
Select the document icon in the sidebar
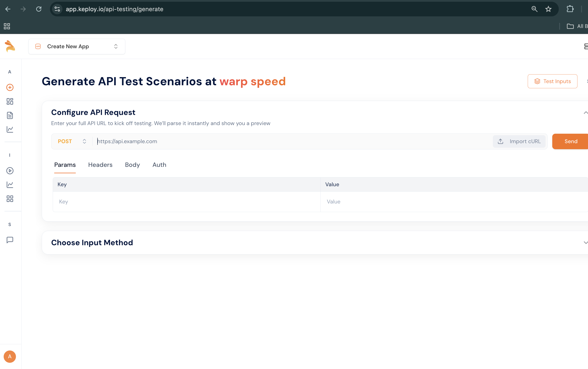tap(10, 115)
